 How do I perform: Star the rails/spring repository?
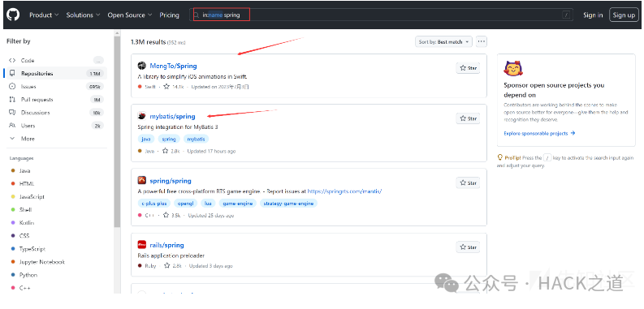point(468,247)
